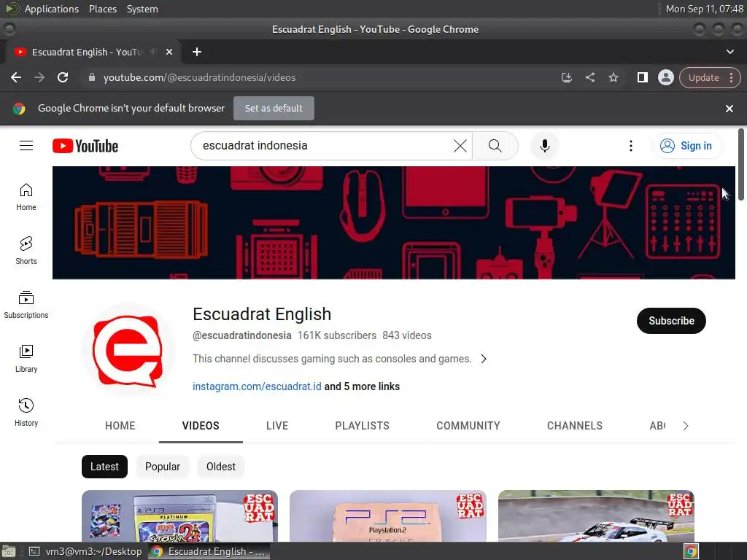Viewport: 747px width, 560px height.
Task: Sort videos by Latest
Action: [x=104, y=467]
